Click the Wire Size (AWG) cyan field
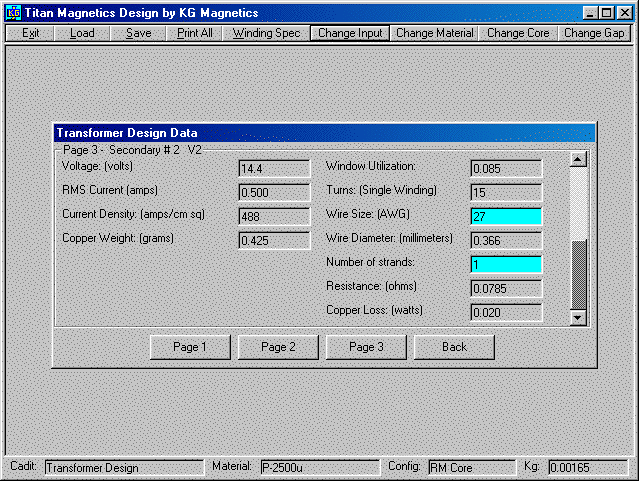The width and height of the screenshot is (639, 481). coord(506,216)
